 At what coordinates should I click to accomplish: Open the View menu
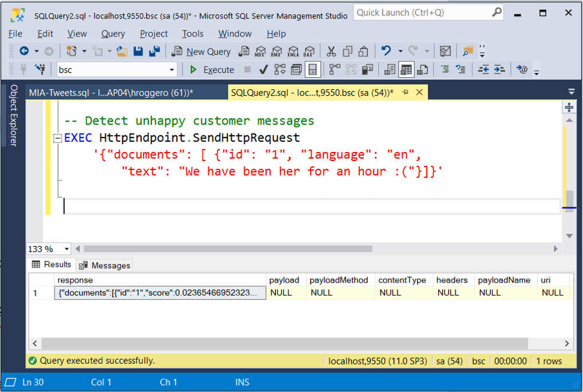pyautogui.click(x=77, y=34)
